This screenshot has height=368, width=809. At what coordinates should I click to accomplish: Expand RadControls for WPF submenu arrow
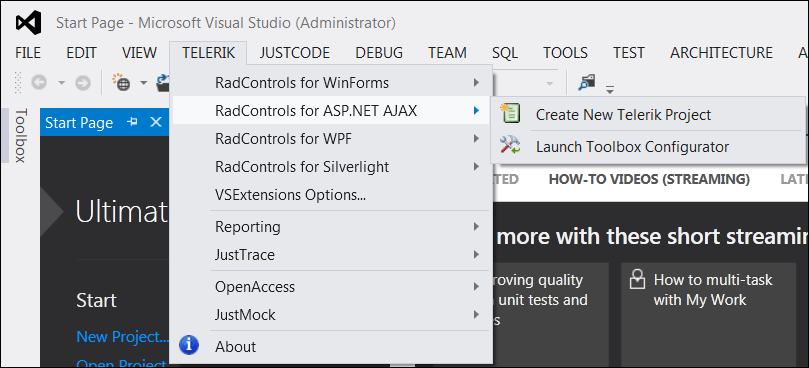pos(476,138)
